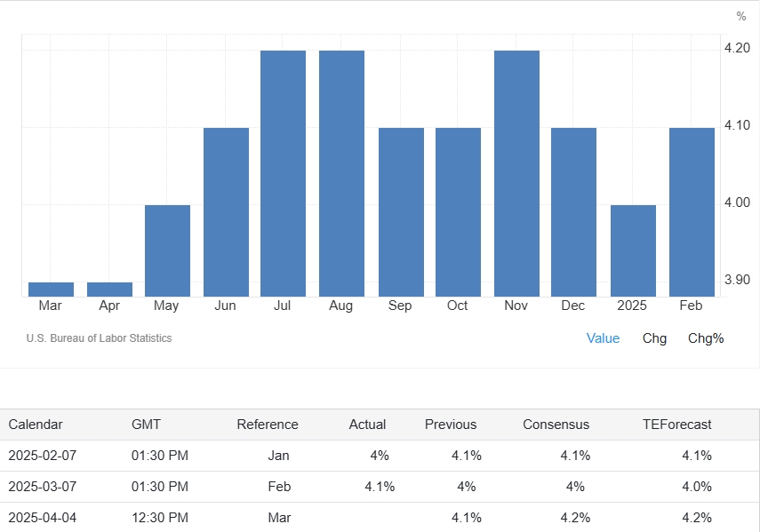The width and height of the screenshot is (760, 532).
Task: Select the Value chart option
Action: pyautogui.click(x=603, y=338)
